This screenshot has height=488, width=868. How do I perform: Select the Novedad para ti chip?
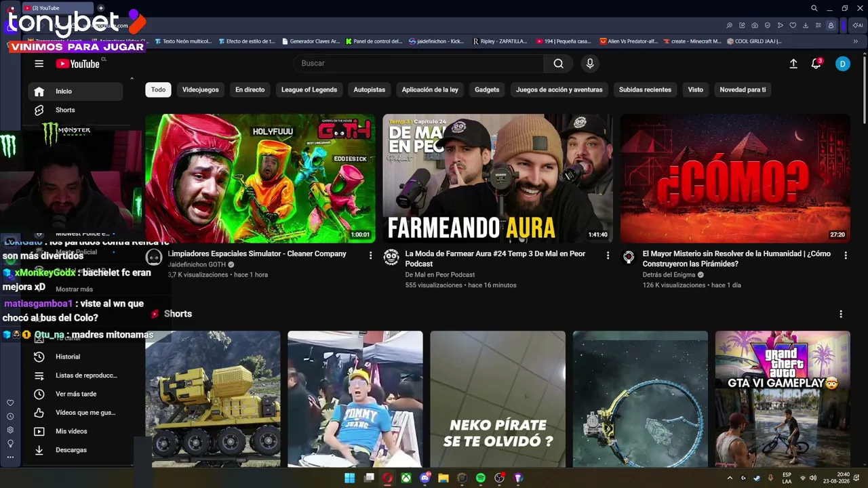(743, 89)
